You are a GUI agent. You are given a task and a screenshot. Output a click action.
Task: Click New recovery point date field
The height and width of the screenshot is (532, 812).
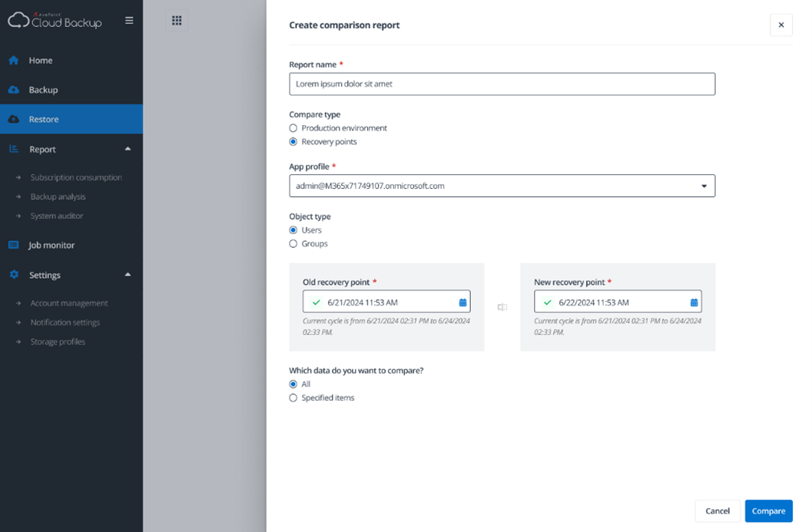click(x=618, y=301)
